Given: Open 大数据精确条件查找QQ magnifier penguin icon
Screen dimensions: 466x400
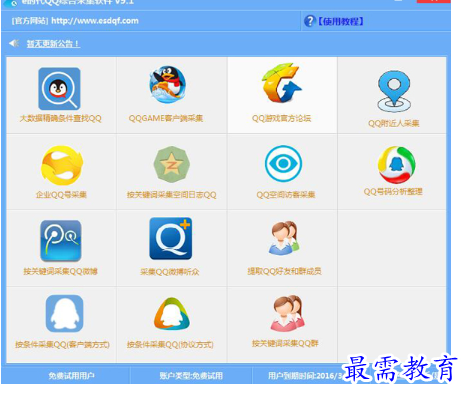Looking at the screenshot, I should coord(59,89).
